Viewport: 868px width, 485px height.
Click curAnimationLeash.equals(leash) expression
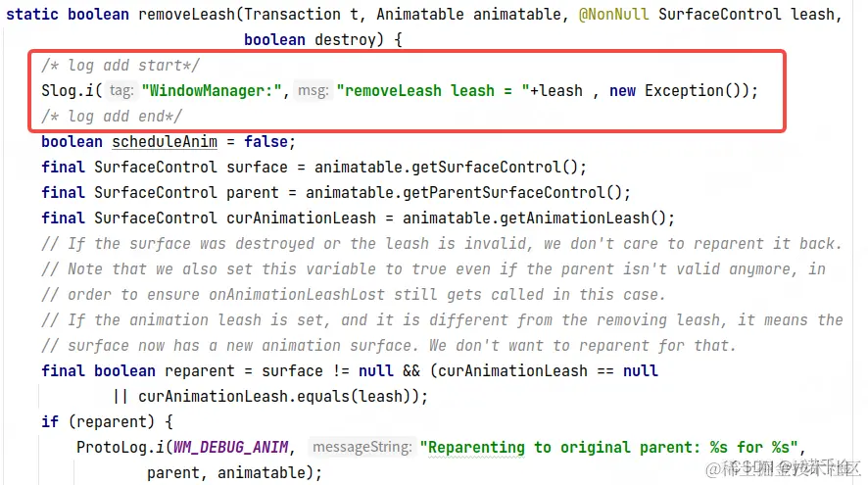coord(278,397)
